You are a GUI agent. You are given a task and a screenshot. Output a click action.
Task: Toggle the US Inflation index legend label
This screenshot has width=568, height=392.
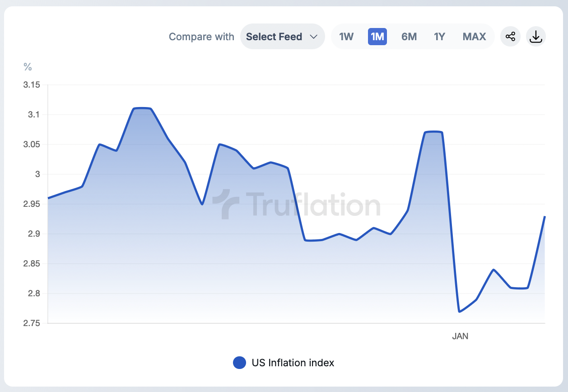pyautogui.click(x=293, y=363)
